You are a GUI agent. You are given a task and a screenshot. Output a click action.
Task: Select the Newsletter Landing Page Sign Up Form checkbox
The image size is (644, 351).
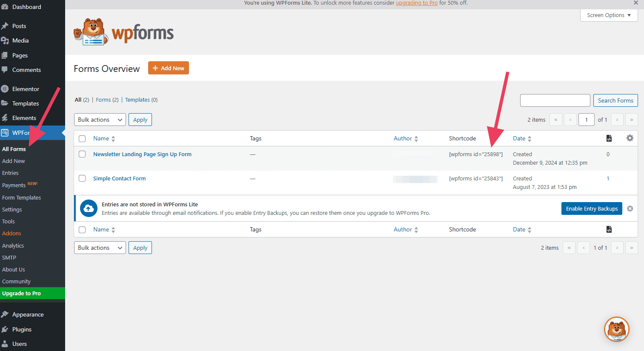(x=82, y=154)
